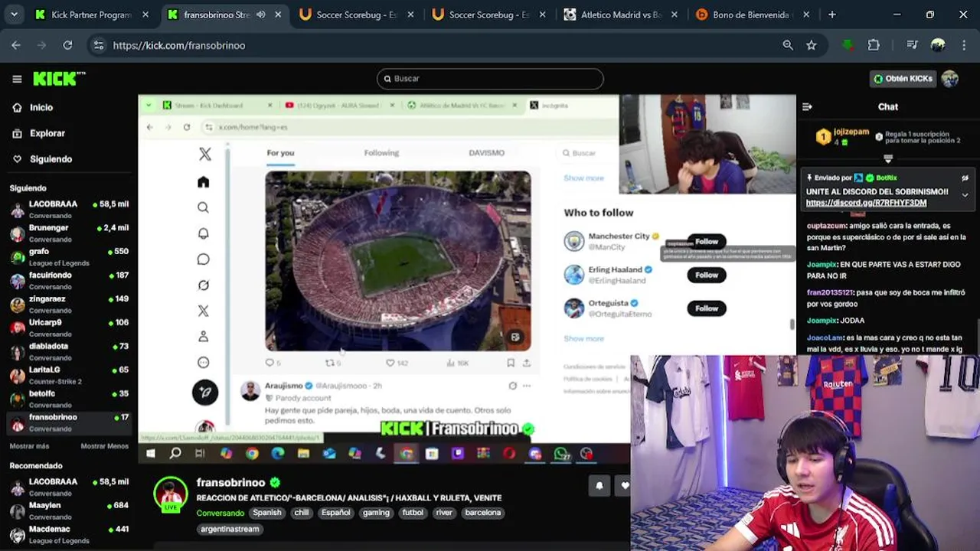
Task: Click the view site information icon
Action: pos(98,45)
